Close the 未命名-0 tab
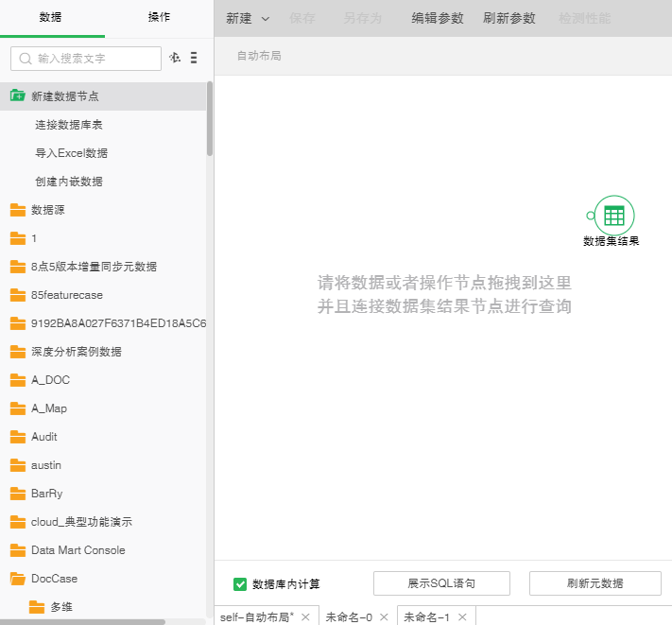Viewport: 672px width, 625px height. tap(384, 616)
